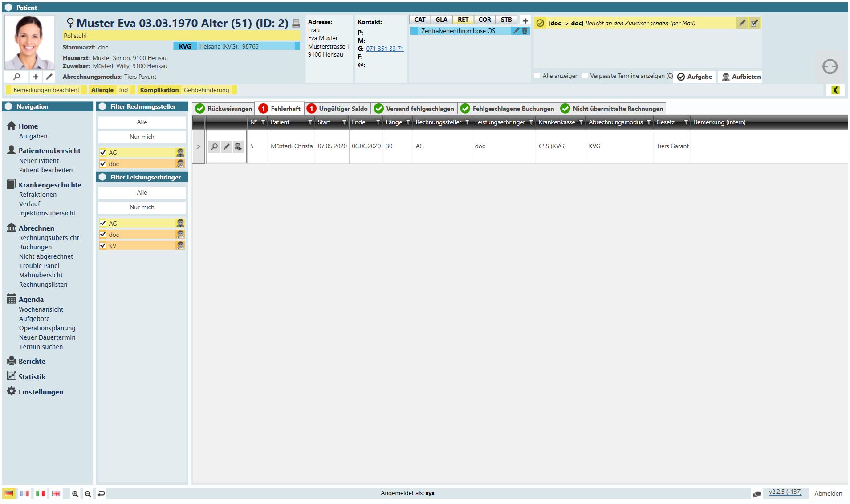Uncheck KV in Filter Leistungserbringer
This screenshot has height=504, width=850.
[103, 245]
